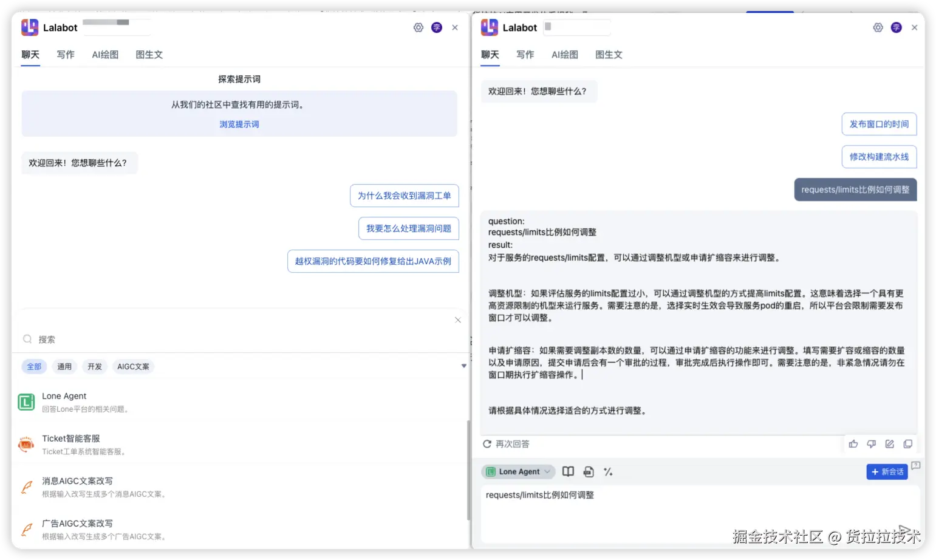
Task: Open feedback icon next to new chat
Action: [916, 465]
